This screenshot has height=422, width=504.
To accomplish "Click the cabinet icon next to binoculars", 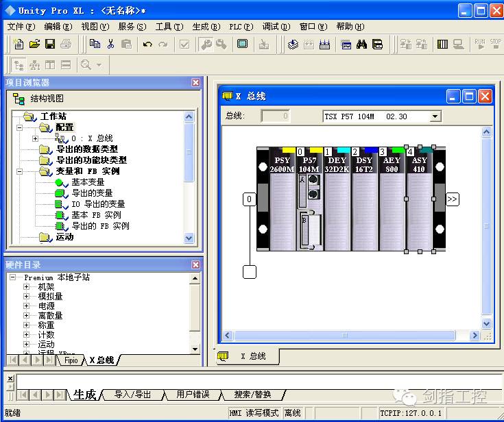I will [x=377, y=44].
